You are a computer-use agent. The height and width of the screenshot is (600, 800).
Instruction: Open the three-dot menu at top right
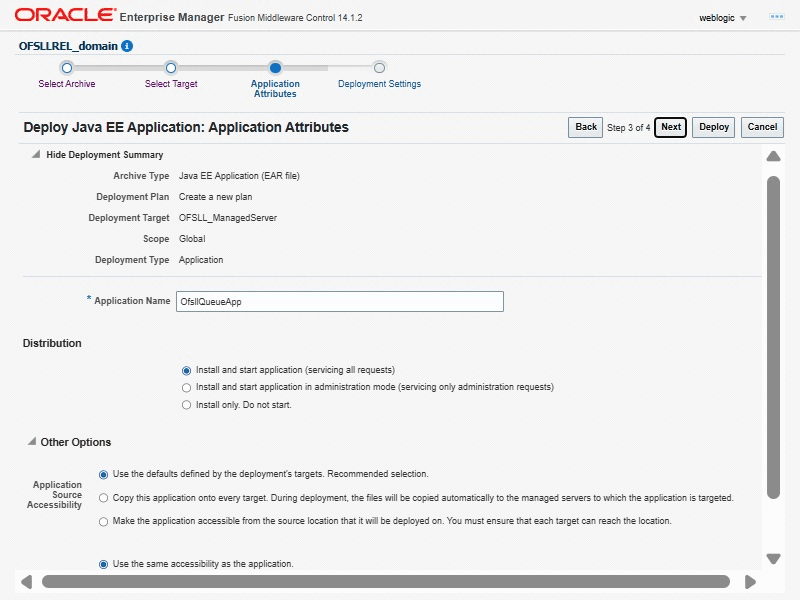coord(777,17)
